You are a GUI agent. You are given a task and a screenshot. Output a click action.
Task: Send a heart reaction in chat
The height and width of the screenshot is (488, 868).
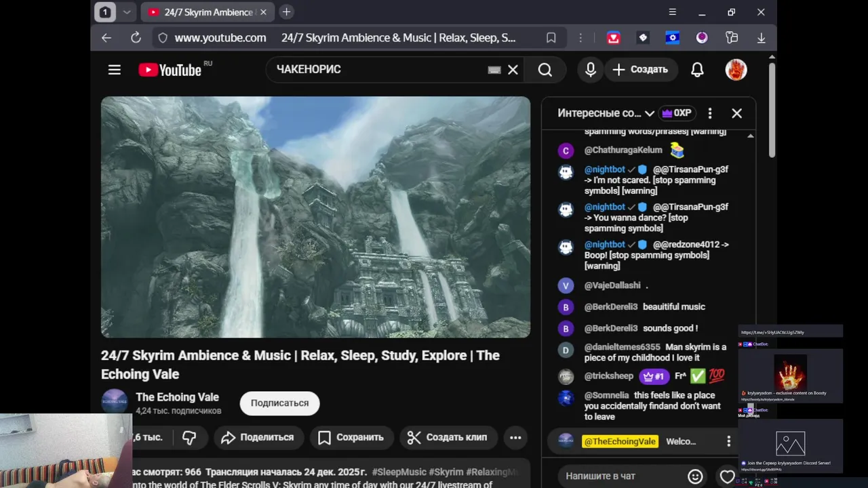(727, 476)
